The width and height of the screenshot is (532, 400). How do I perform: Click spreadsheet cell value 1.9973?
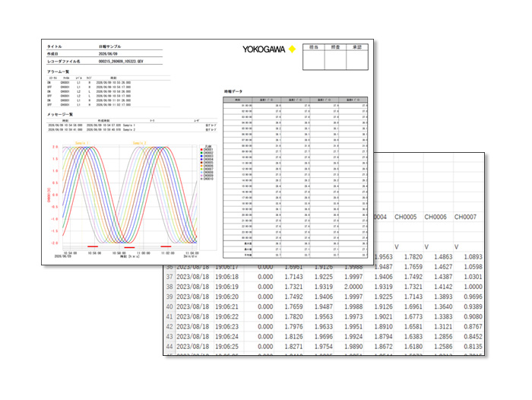point(353,317)
